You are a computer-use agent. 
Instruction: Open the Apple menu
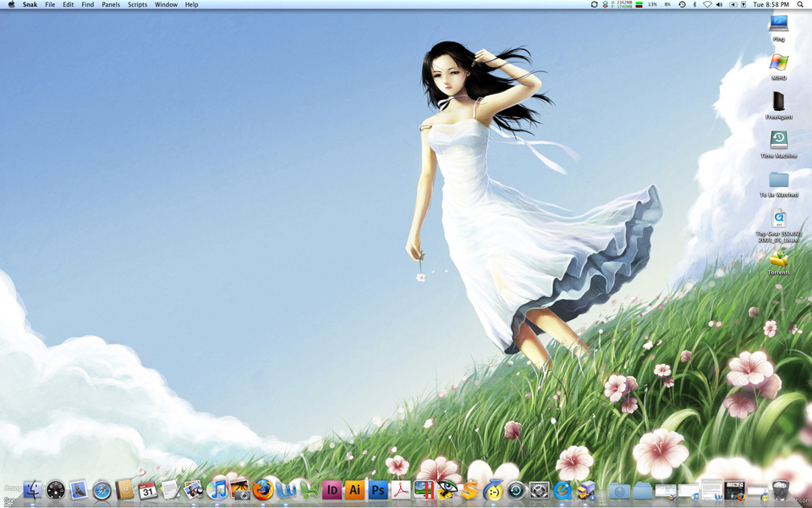11,5
